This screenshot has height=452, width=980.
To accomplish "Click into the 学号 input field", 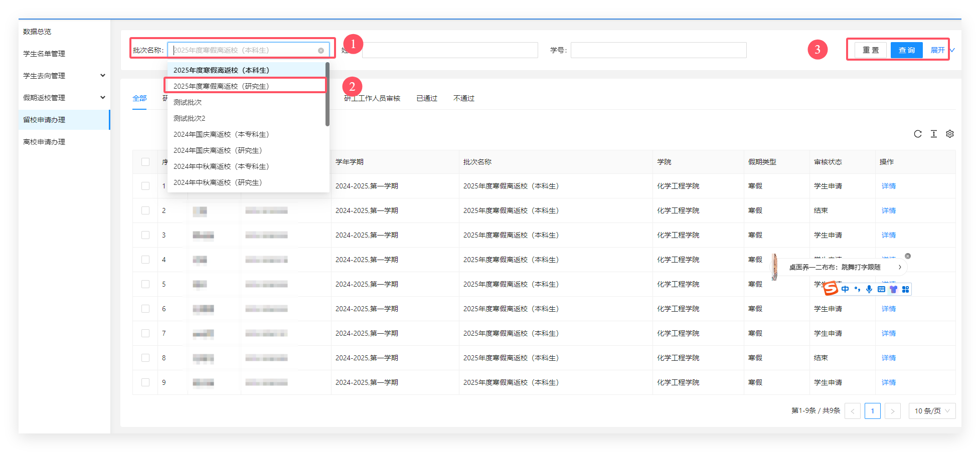I will 659,50.
